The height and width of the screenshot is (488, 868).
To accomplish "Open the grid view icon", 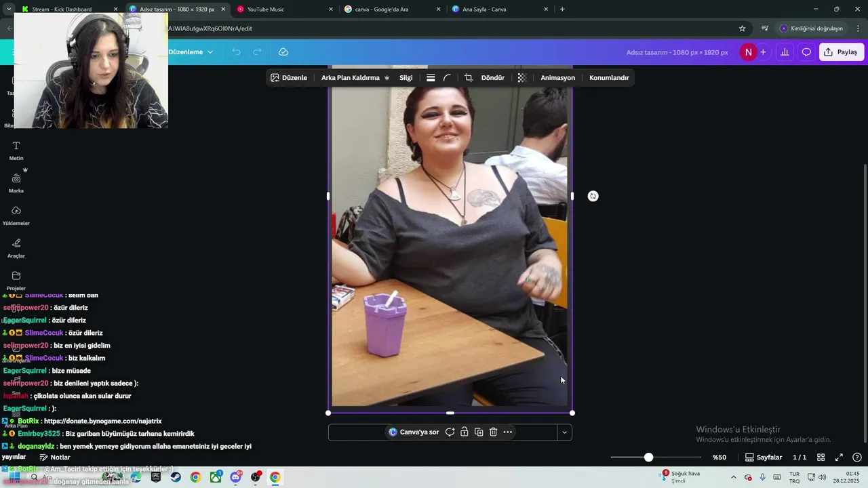I will [821, 457].
